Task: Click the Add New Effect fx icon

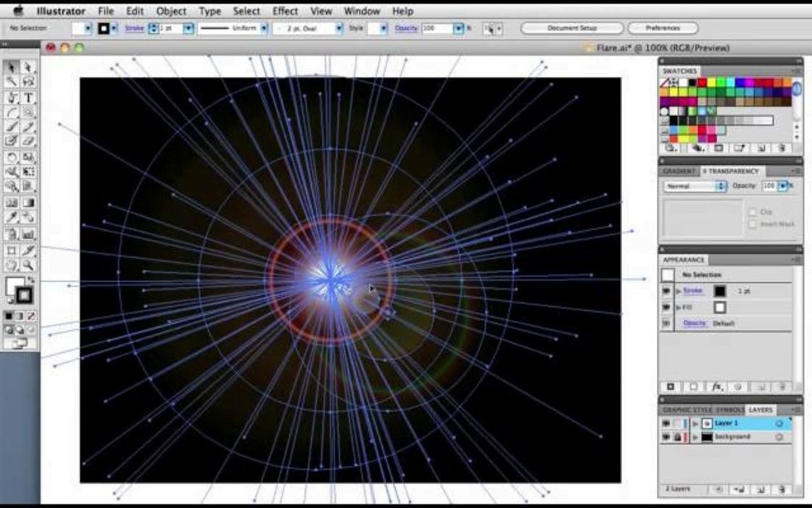Action: point(716,388)
